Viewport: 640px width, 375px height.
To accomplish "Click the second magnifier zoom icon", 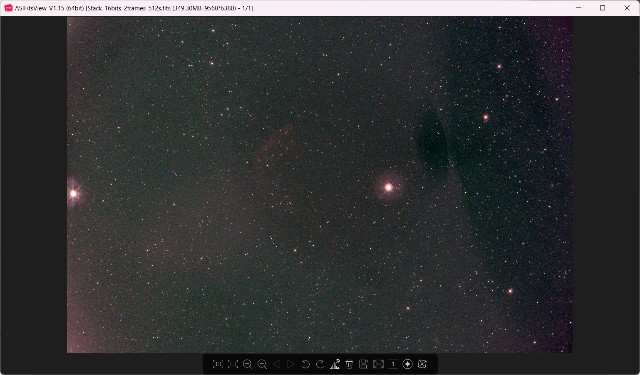I will point(262,364).
